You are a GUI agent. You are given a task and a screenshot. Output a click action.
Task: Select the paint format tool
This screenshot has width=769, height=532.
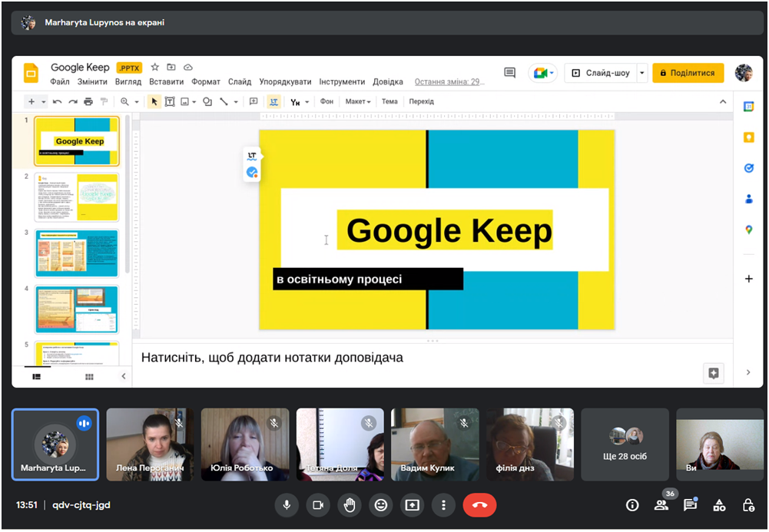pos(104,101)
